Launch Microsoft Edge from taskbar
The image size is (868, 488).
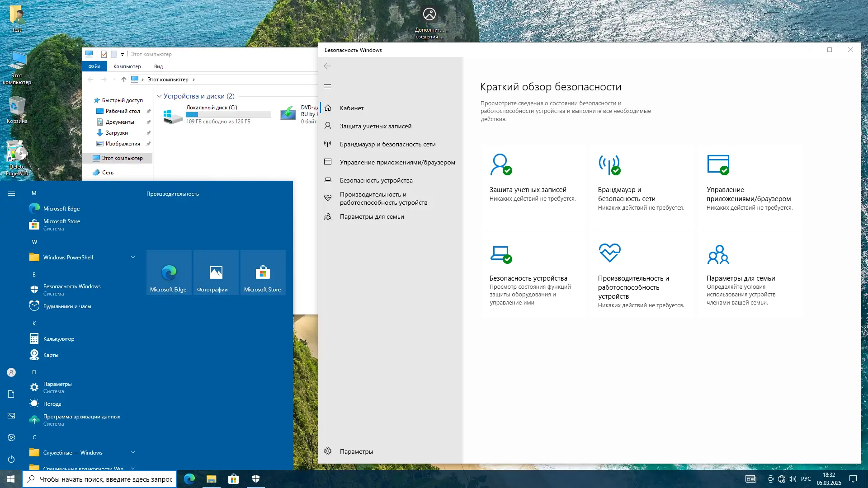point(189,479)
